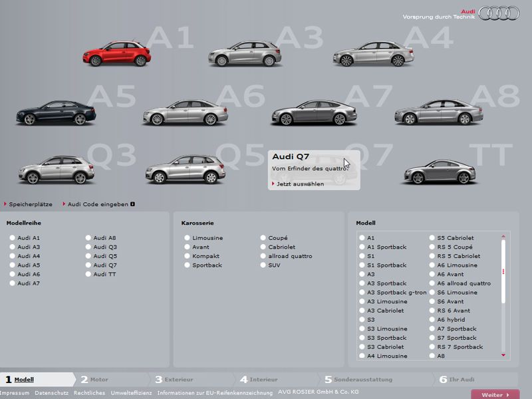Image resolution: width=532 pixels, height=399 pixels.
Task: Click the info icon beside Audi Code eingeben
Action: click(x=132, y=204)
